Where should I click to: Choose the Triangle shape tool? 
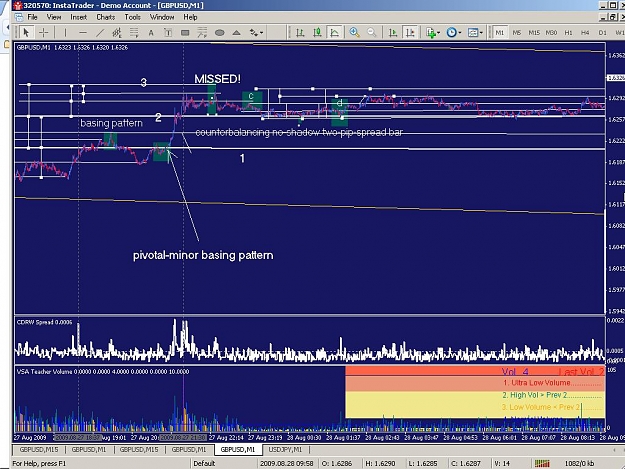(236, 33)
